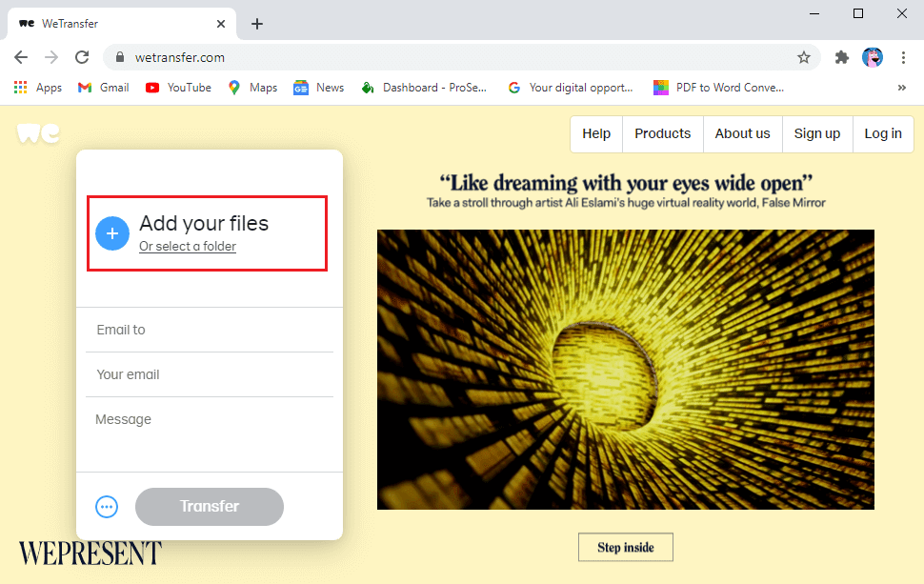Bookmark this page with star icon
Viewport: 924px width, 584px height.
tap(804, 57)
